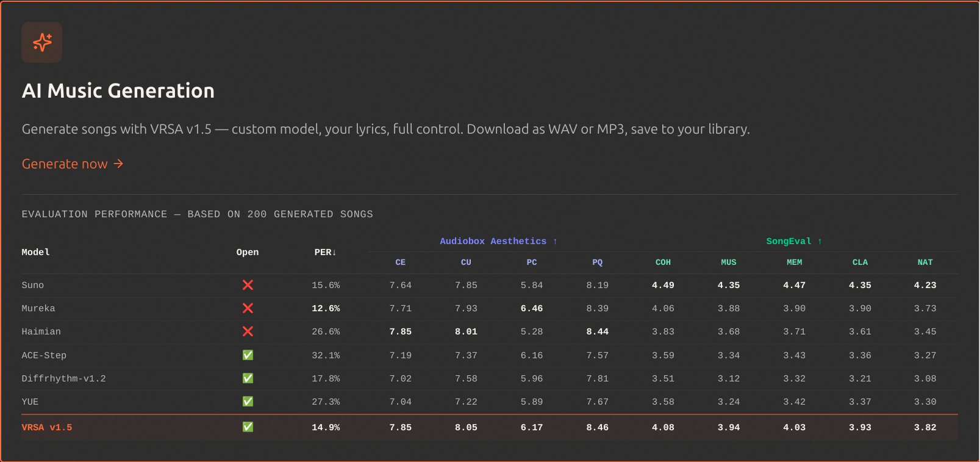Click the COH column header
The width and height of the screenshot is (980, 462).
[663, 262]
